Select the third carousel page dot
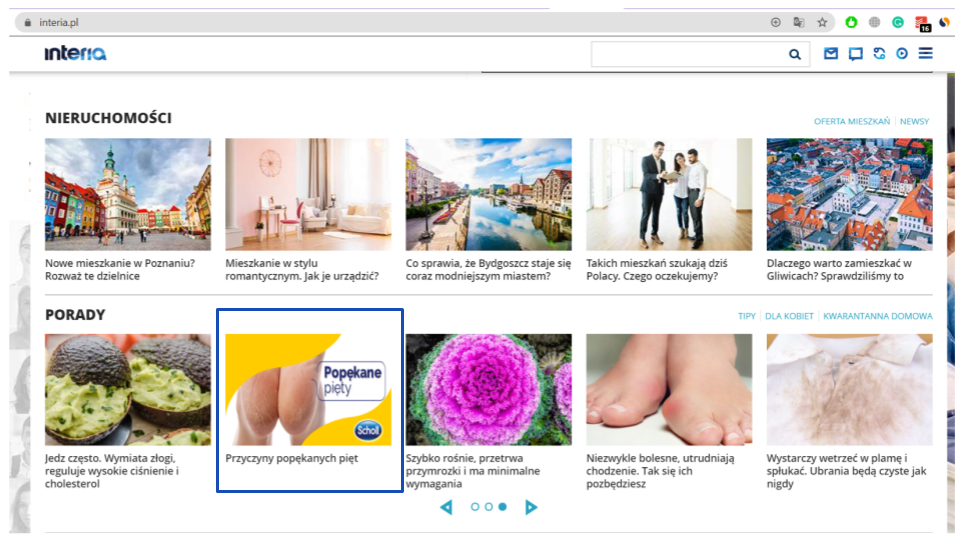Screen dimensions: 960x540 [502, 507]
